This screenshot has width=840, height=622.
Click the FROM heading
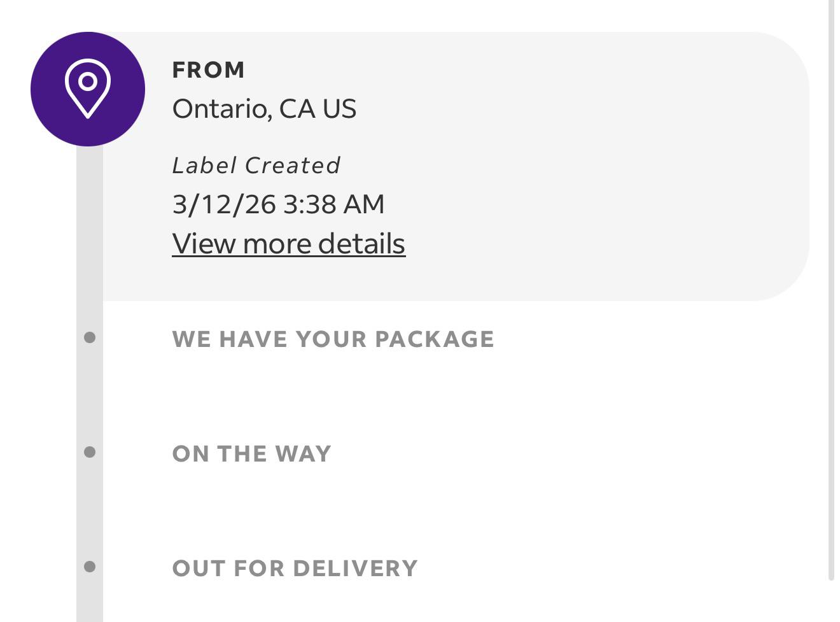coord(208,70)
